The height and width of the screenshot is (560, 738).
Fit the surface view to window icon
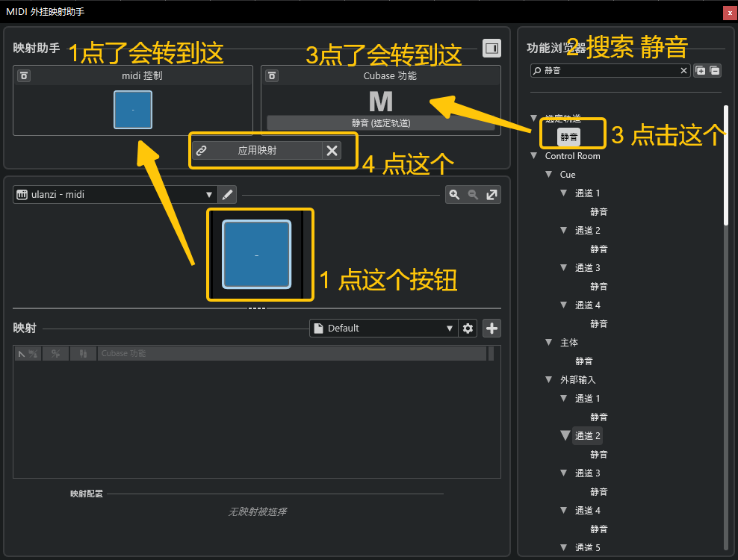click(492, 194)
